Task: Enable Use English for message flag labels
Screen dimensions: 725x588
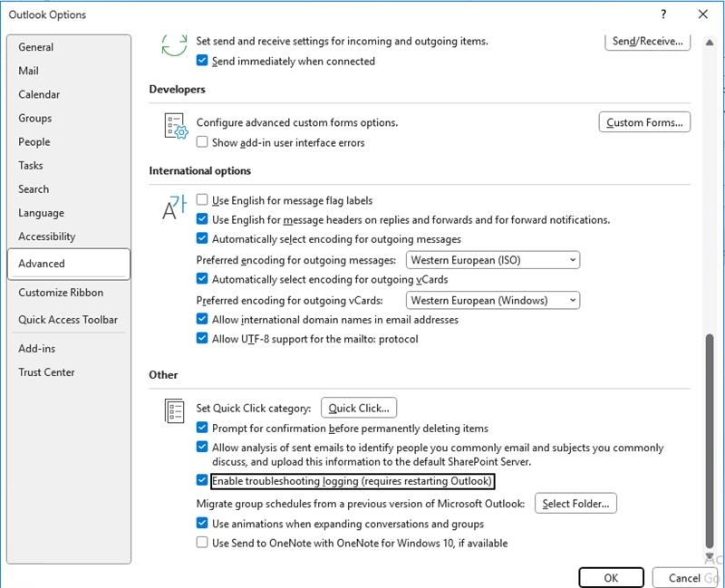Action: tap(201, 200)
